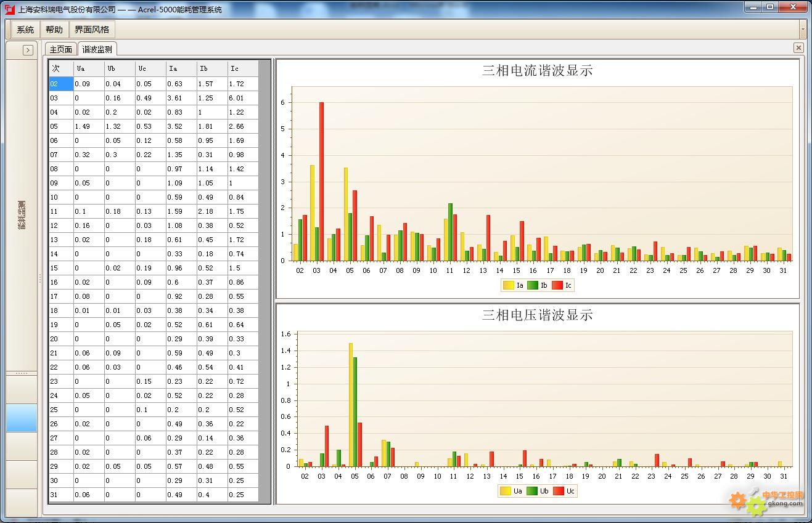
Task: Open the 系统 menu
Action: pos(25,30)
